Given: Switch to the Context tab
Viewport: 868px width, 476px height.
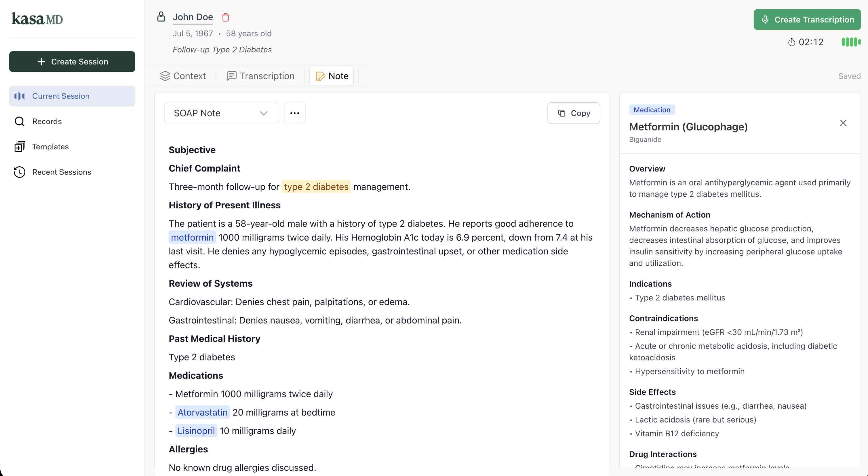Looking at the screenshot, I should (x=183, y=76).
